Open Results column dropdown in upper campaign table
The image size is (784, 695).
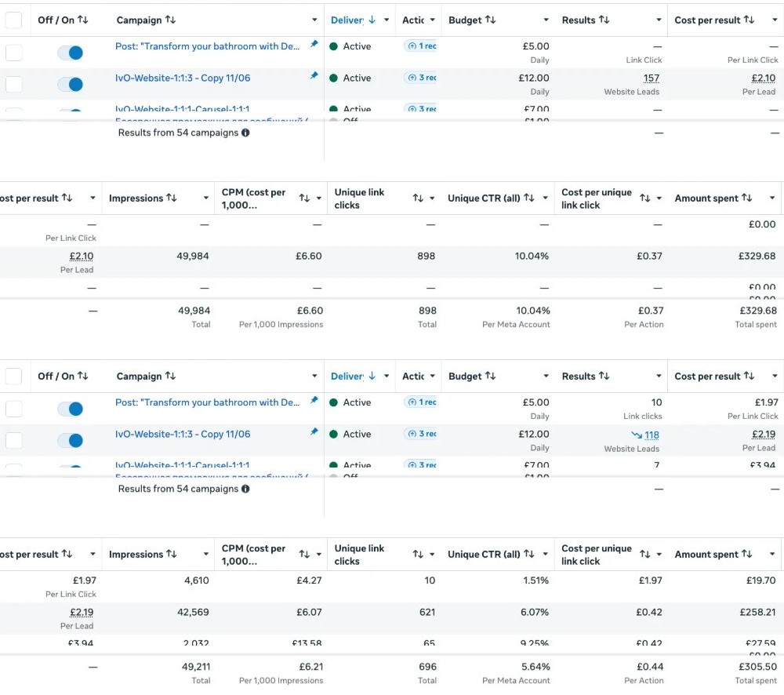(659, 20)
